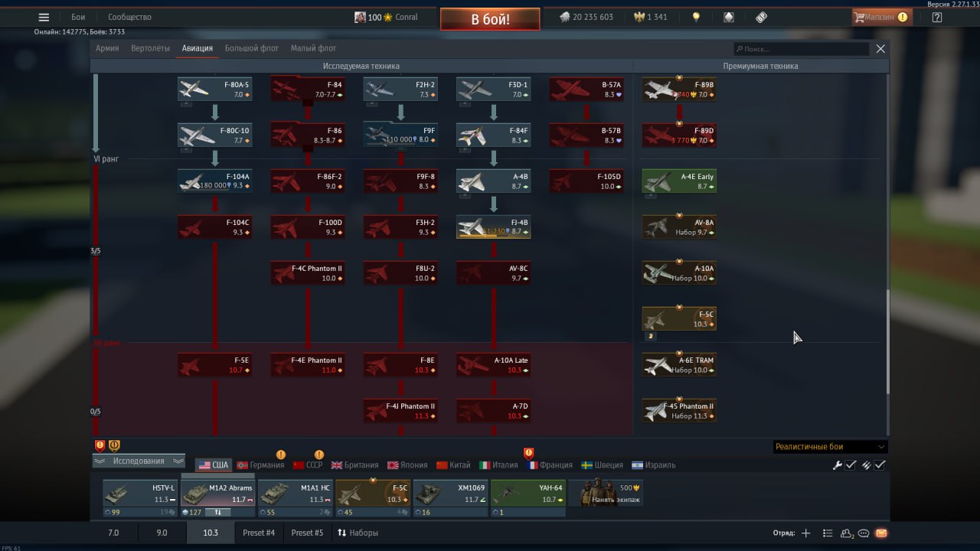Select the Швеция nation tab
The height and width of the screenshot is (551, 980).
coord(603,465)
